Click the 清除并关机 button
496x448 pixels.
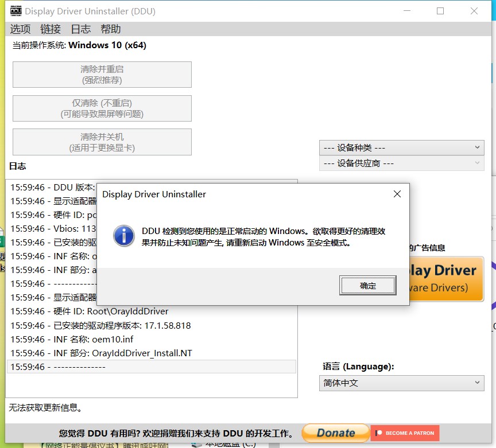click(x=102, y=142)
